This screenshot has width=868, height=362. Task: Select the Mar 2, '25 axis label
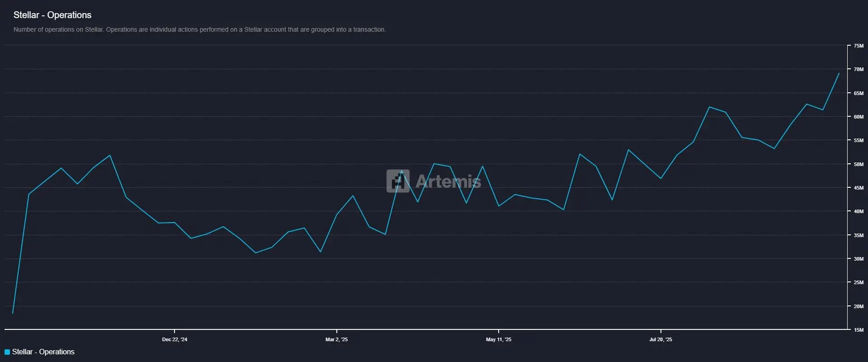tap(336, 339)
